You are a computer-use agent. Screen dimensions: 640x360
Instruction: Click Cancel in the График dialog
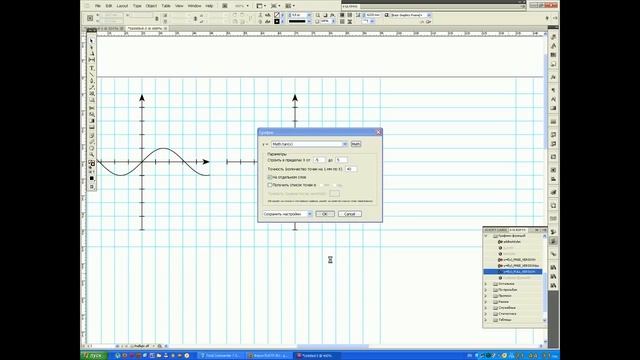point(350,214)
